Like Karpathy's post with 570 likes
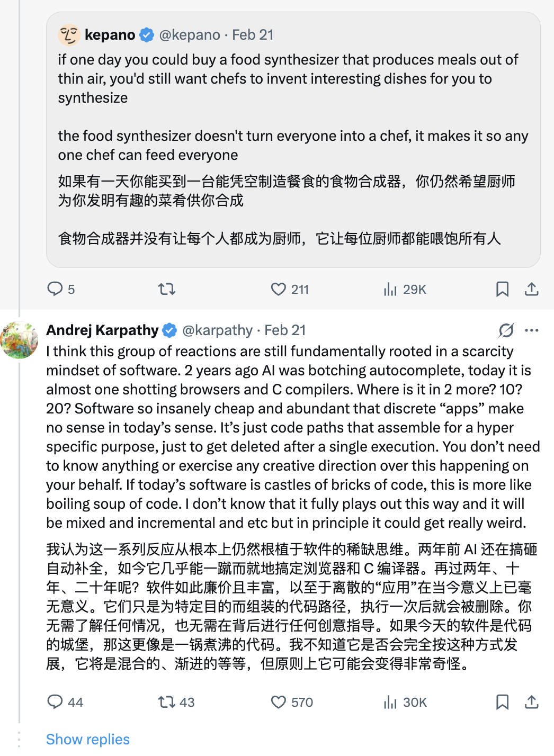The width and height of the screenshot is (554, 756). click(x=279, y=702)
